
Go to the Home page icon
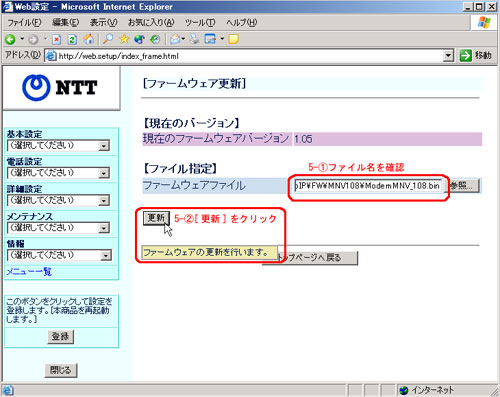click(x=89, y=39)
